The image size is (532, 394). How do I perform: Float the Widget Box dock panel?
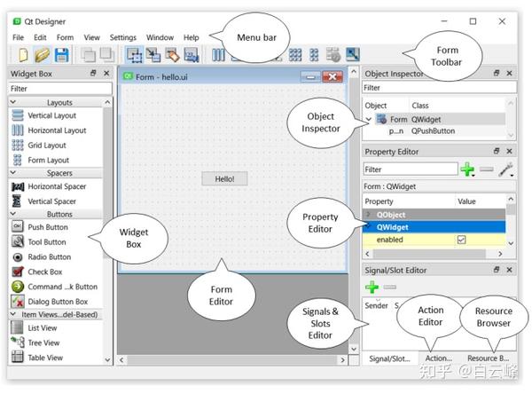click(93, 74)
